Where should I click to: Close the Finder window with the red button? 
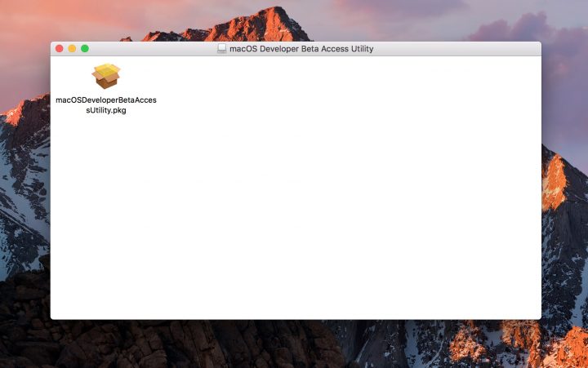(x=60, y=48)
